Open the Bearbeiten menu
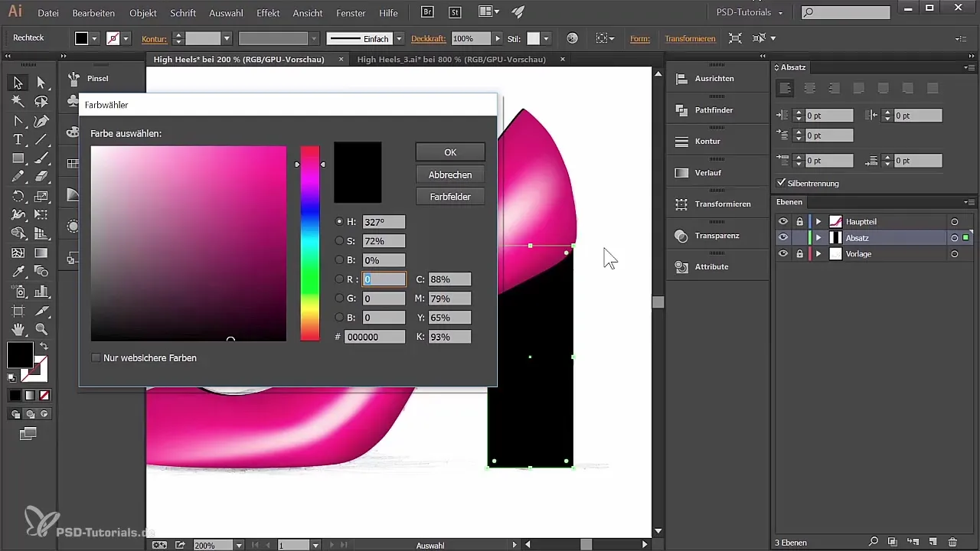 (93, 13)
